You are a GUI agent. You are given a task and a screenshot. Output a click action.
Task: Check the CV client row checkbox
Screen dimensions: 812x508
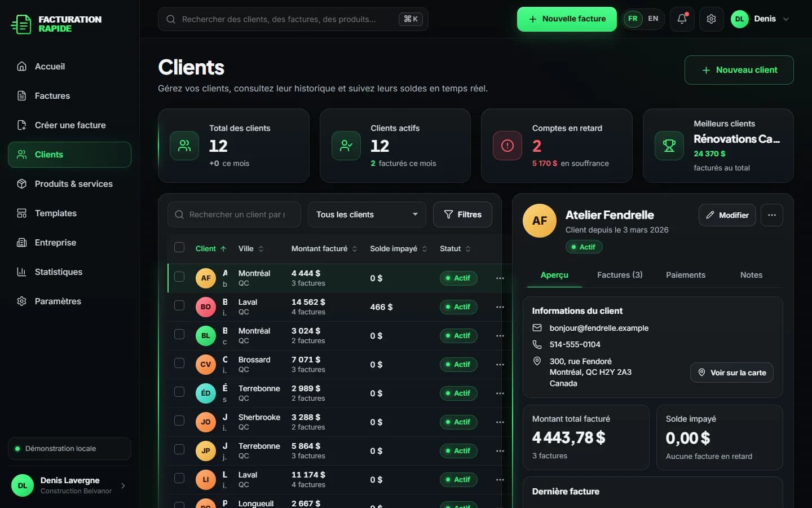tap(179, 363)
